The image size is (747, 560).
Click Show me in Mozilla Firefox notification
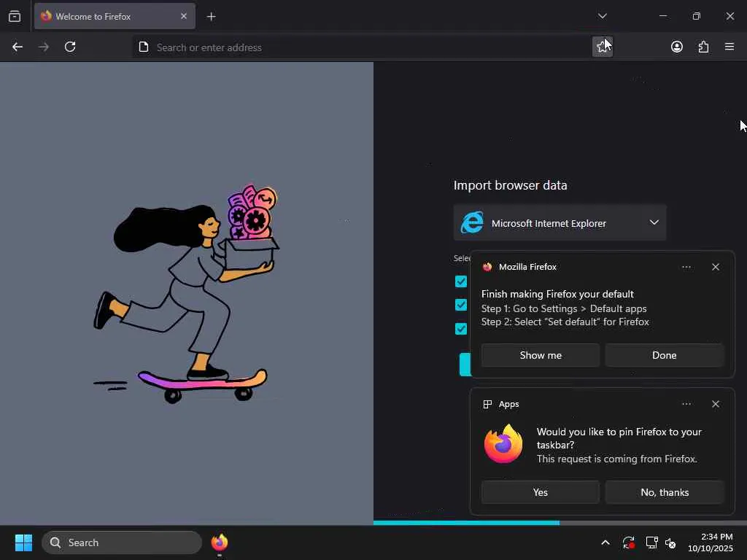(x=541, y=355)
